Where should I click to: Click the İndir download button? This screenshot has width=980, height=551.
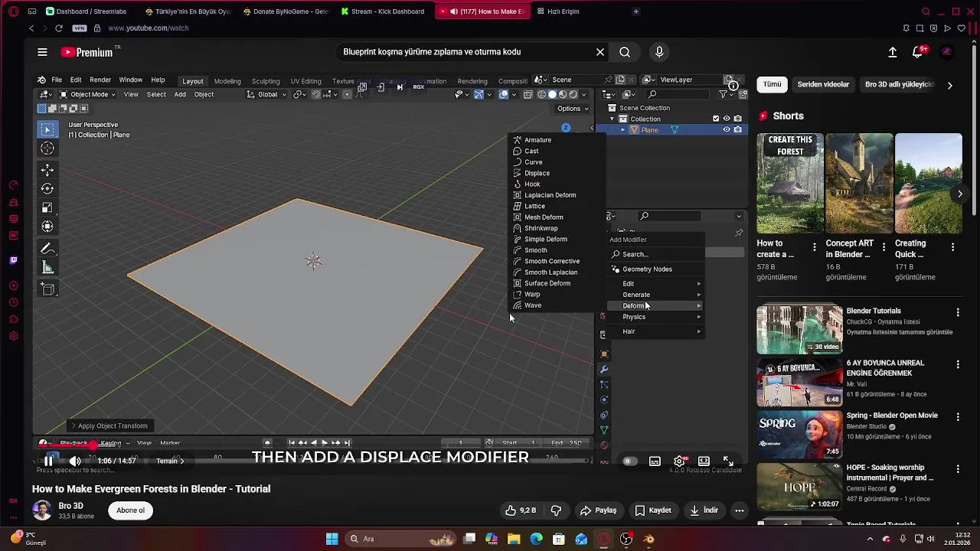(x=704, y=510)
